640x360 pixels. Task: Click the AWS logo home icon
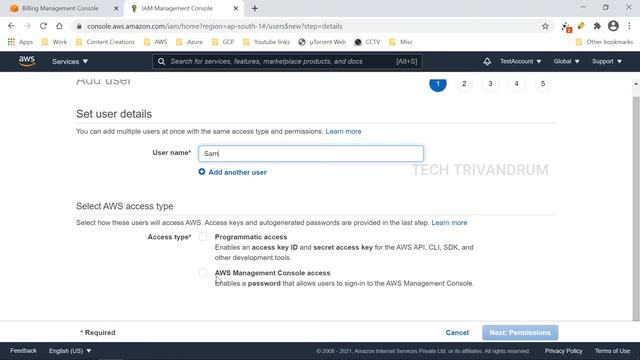click(27, 61)
